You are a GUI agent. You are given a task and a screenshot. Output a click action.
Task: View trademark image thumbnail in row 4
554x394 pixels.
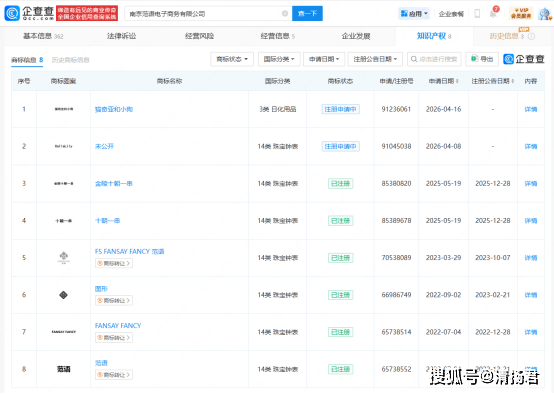click(64, 221)
